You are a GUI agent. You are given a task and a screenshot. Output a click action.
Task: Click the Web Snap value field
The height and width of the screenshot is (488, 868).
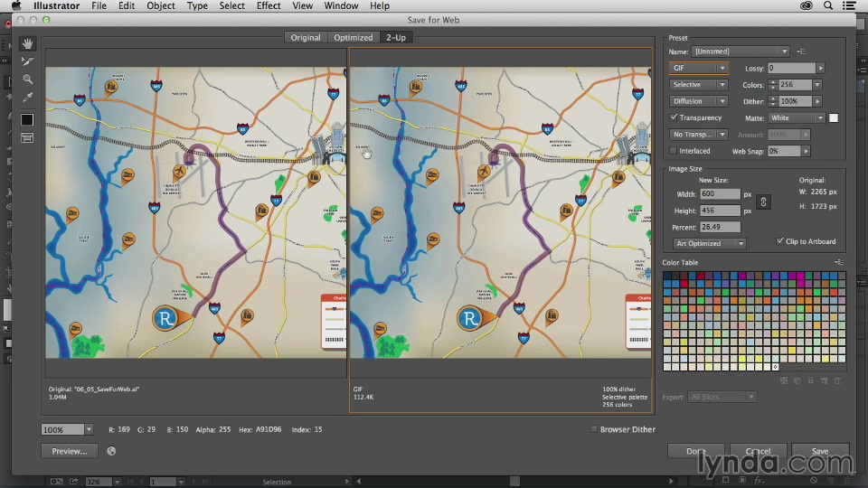tap(785, 151)
